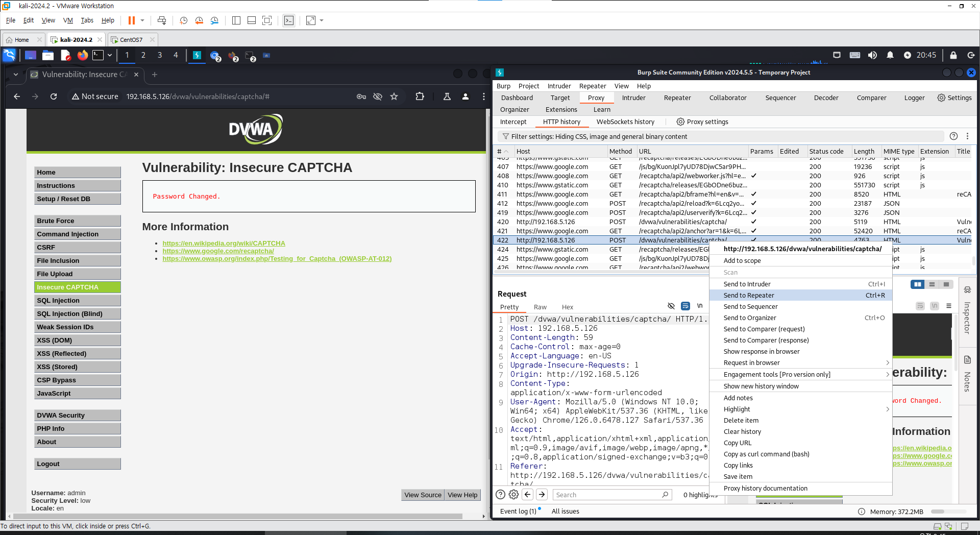The width and height of the screenshot is (980, 535).
Task: Open the Chrome Labs flask icon
Action: point(447,96)
